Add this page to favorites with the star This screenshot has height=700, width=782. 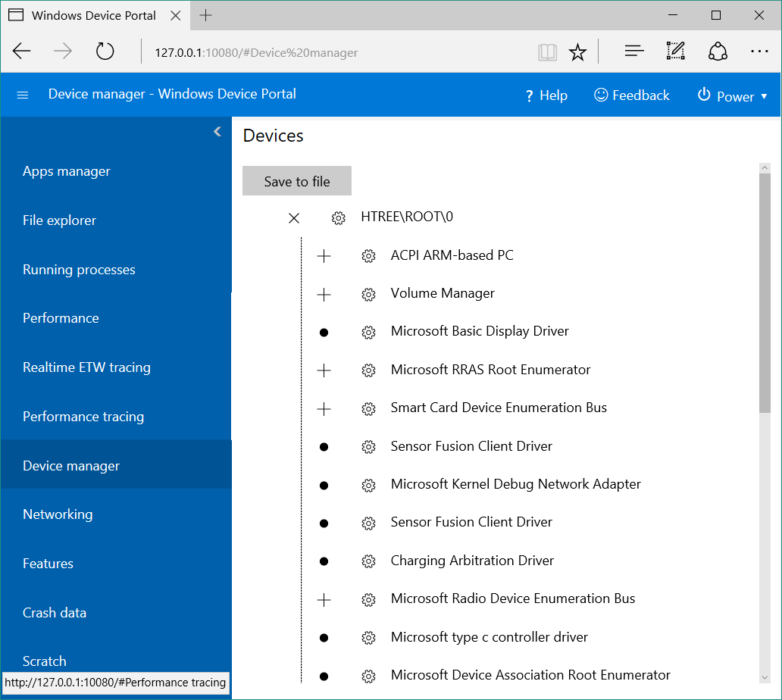(577, 52)
